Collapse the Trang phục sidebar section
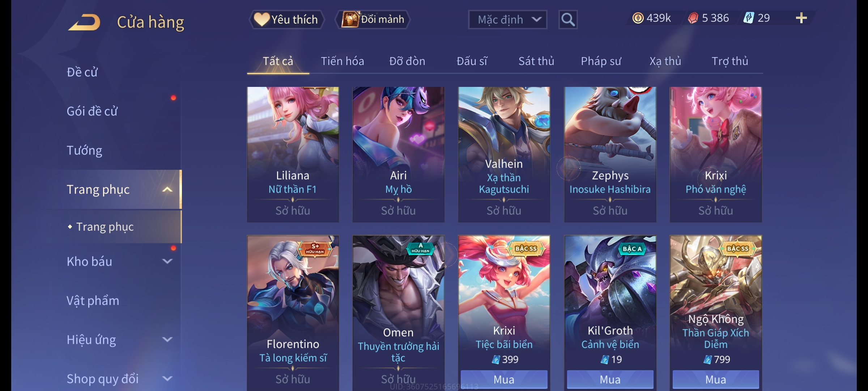This screenshot has width=868, height=391. point(167,190)
